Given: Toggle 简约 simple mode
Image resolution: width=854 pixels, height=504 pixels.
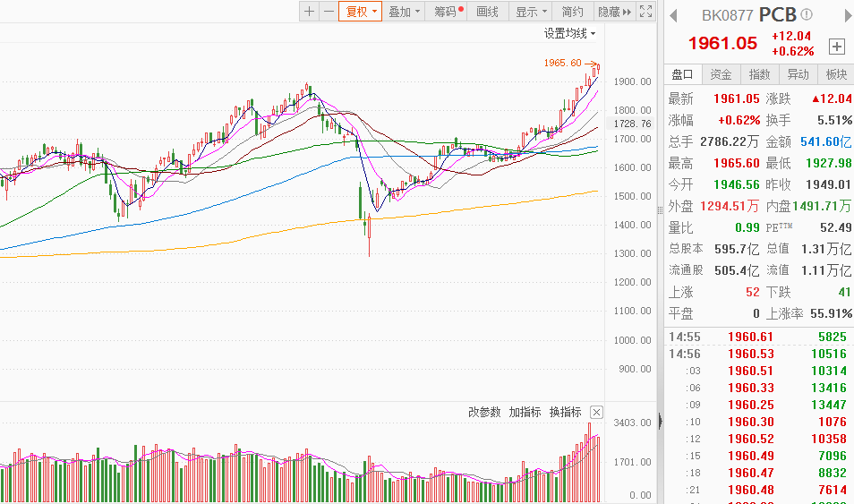Looking at the screenshot, I should coord(573,12).
